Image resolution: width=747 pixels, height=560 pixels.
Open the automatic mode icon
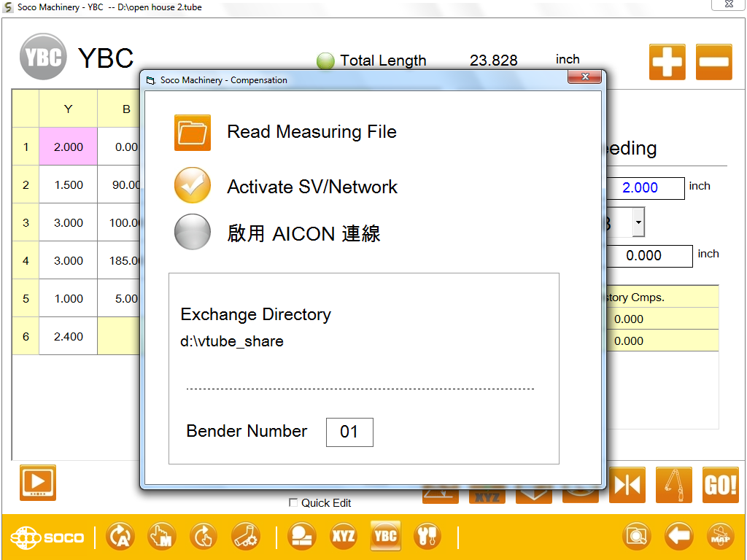pos(120,537)
